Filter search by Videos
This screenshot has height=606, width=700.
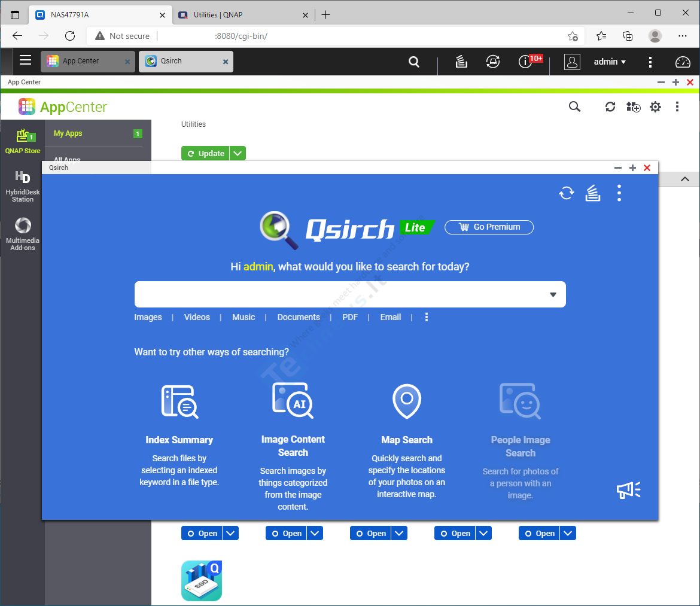click(x=197, y=317)
